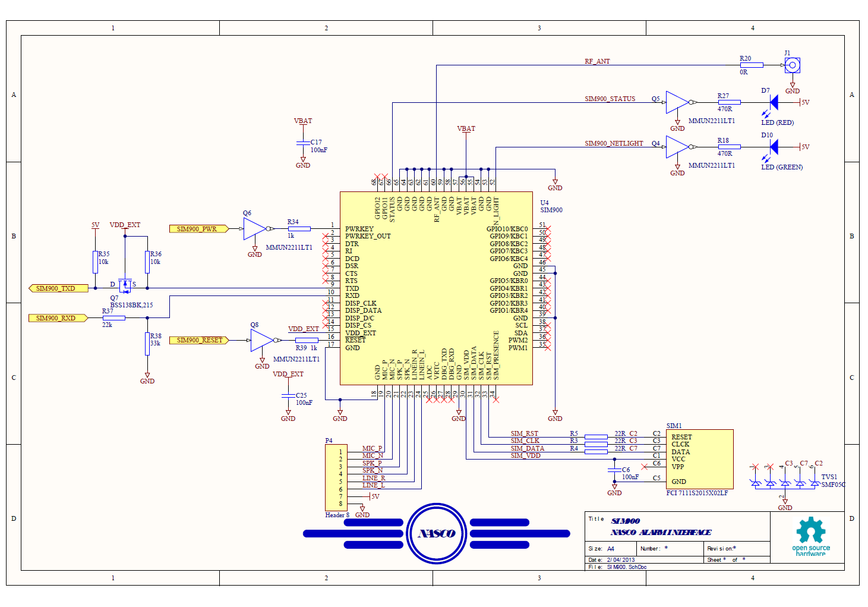
Task: Click the D10 green LED symbol
Action: coord(774,147)
